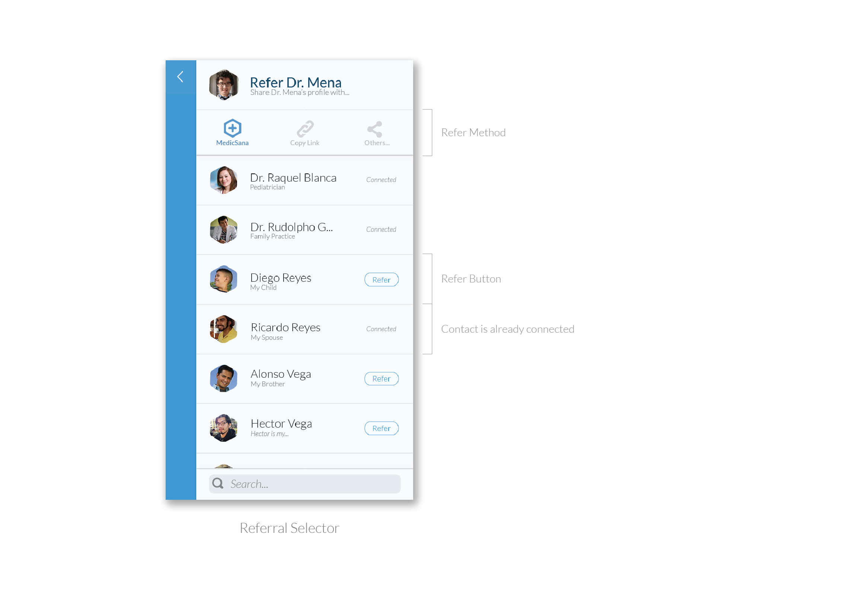
Task: Open Dr. Mena's profile photo
Action: 224,85
